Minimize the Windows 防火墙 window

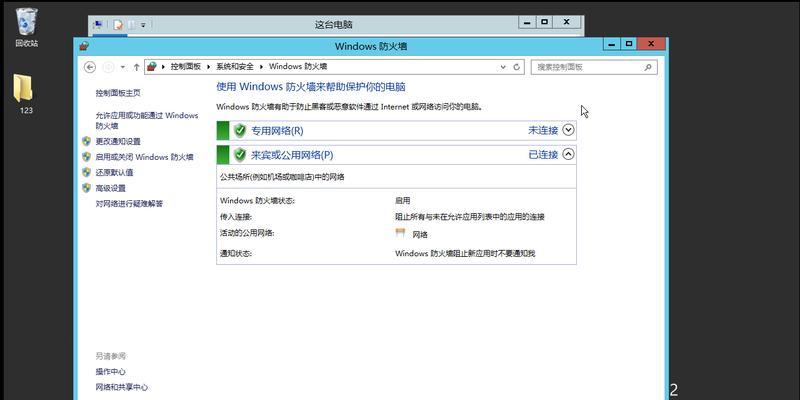click(612, 44)
